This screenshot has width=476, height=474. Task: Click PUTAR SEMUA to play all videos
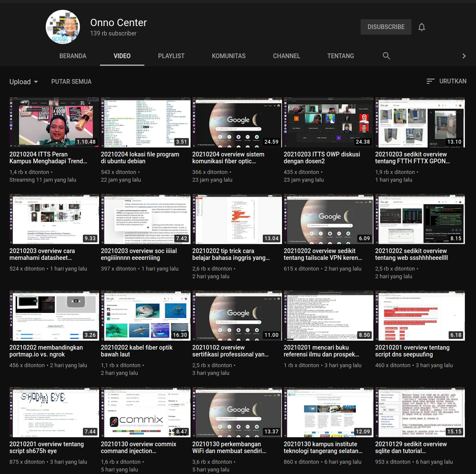[x=71, y=82]
